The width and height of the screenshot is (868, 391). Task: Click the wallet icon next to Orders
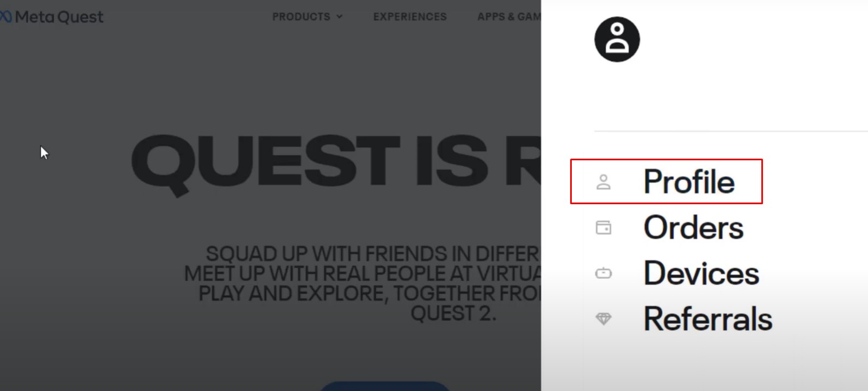click(x=603, y=227)
